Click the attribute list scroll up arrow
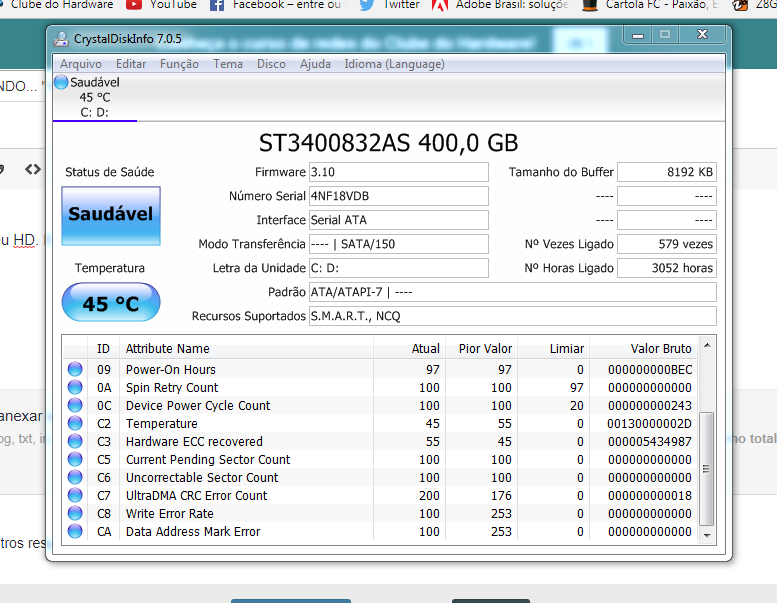 point(707,345)
